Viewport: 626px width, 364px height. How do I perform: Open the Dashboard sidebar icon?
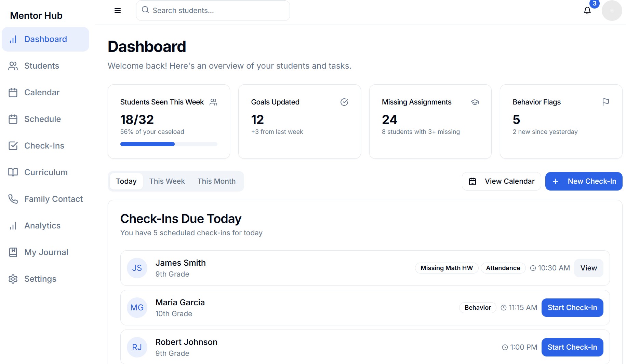pos(13,39)
